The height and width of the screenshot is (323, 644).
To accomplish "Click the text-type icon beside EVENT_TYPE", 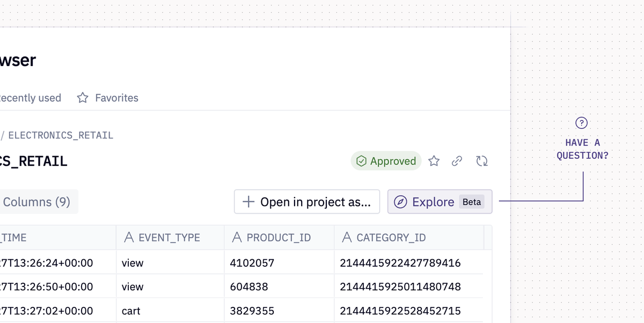I will tap(128, 237).
